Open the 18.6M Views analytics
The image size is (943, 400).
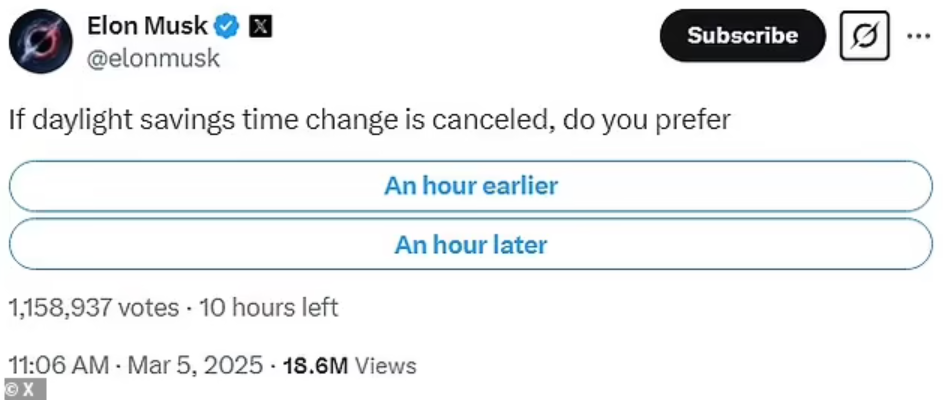coord(349,366)
